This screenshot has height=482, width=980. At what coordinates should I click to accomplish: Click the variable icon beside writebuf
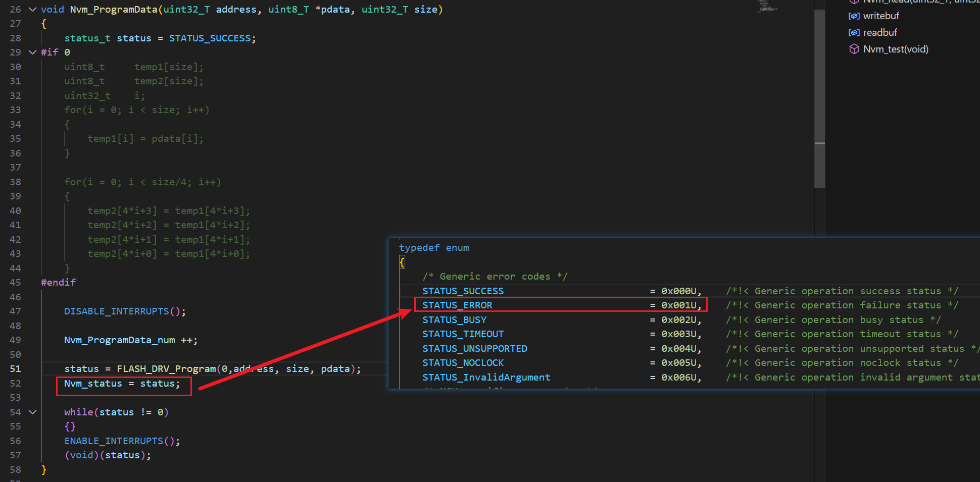point(854,16)
